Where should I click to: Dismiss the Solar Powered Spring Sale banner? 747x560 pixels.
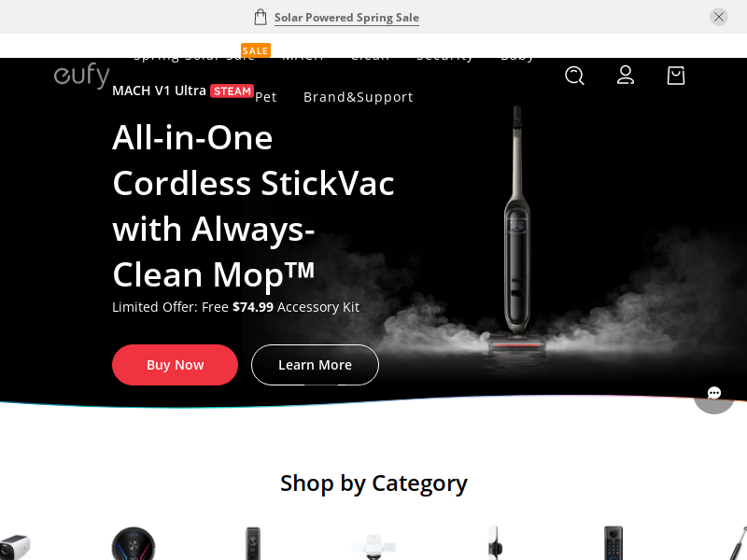(718, 17)
